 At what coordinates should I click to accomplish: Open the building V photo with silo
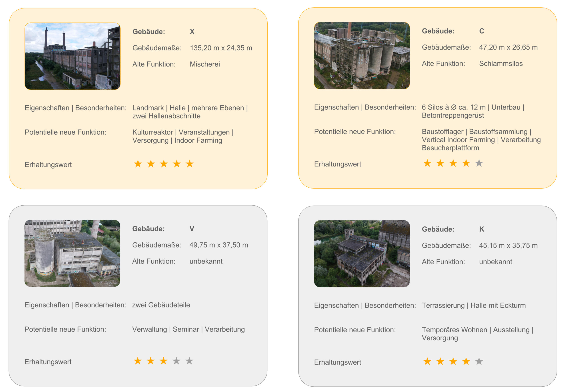[72, 253]
